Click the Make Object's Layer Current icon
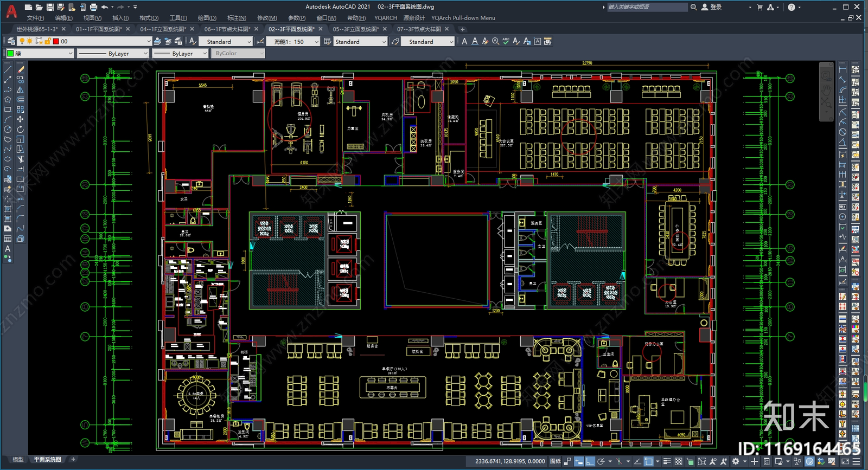This screenshot has height=470, width=868. tap(157, 41)
